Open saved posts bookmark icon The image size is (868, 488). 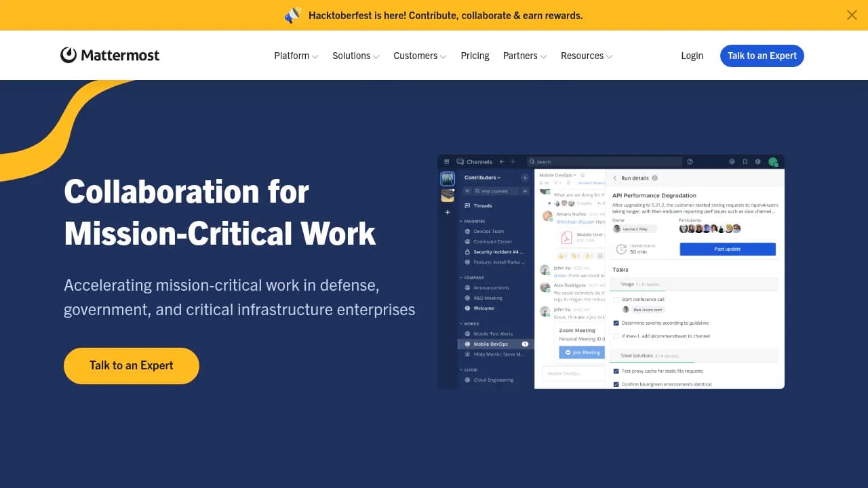tap(745, 162)
